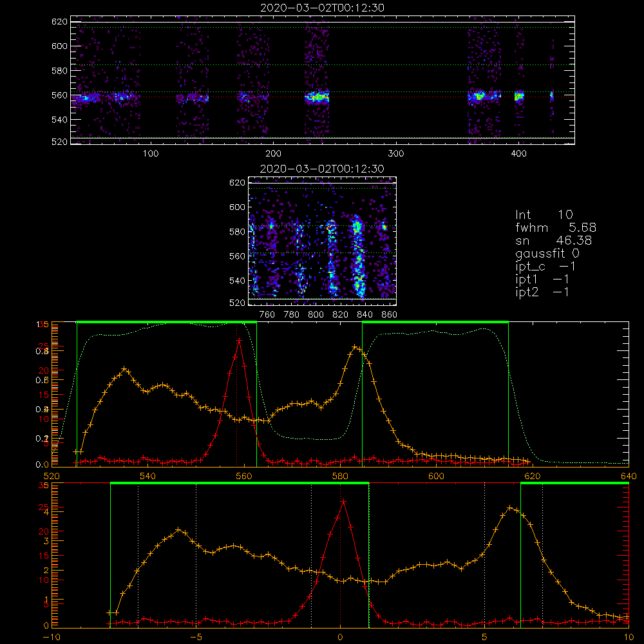The width and height of the screenshot is (644, 644).
Task: Click x-axis label 10 of the bottom plot
Action: 629,638
